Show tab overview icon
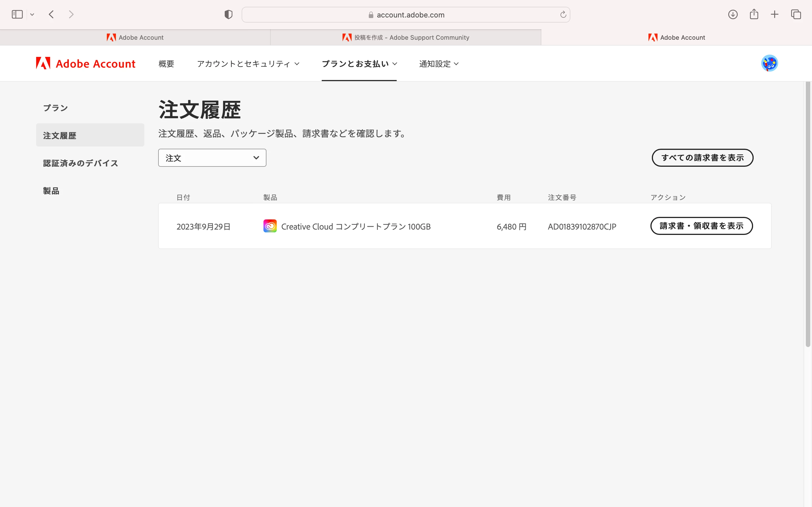Viewport: 812px width, 507px height. click(796, 14)
